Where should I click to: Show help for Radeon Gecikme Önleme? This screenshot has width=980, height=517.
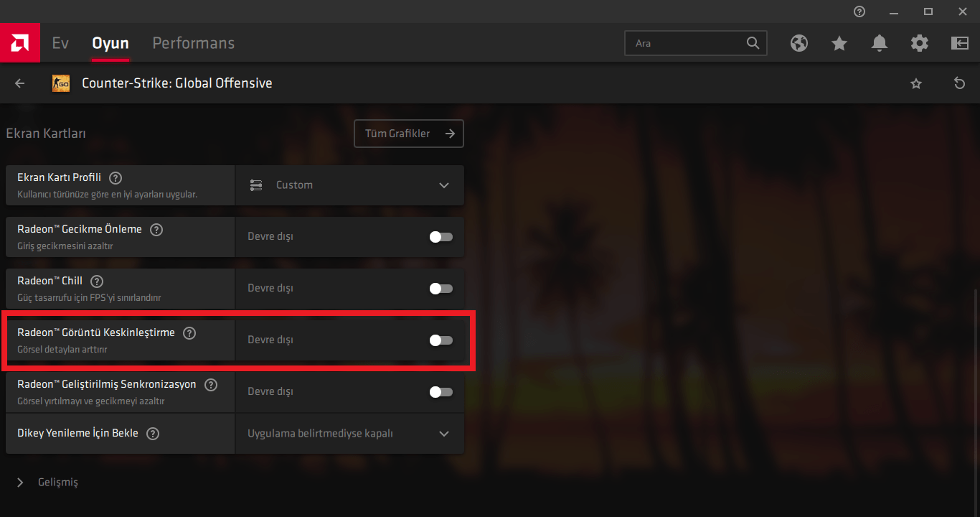156,230
